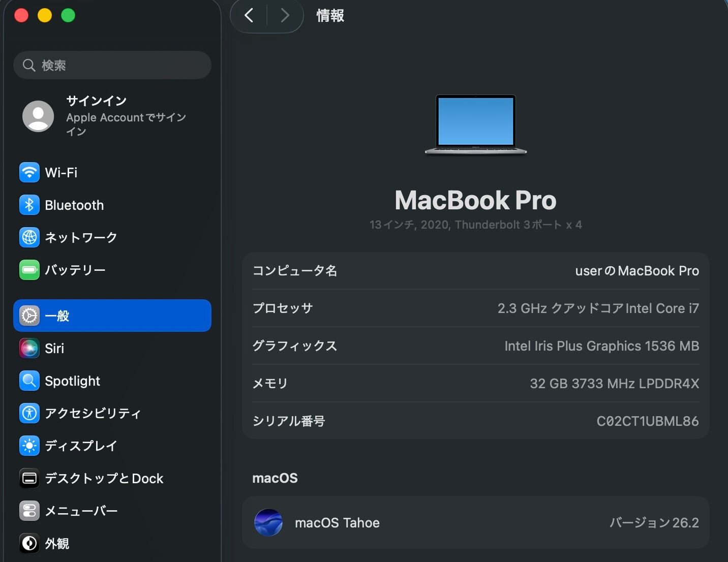Click the Siri icon in sidebar

click(29, 348)
